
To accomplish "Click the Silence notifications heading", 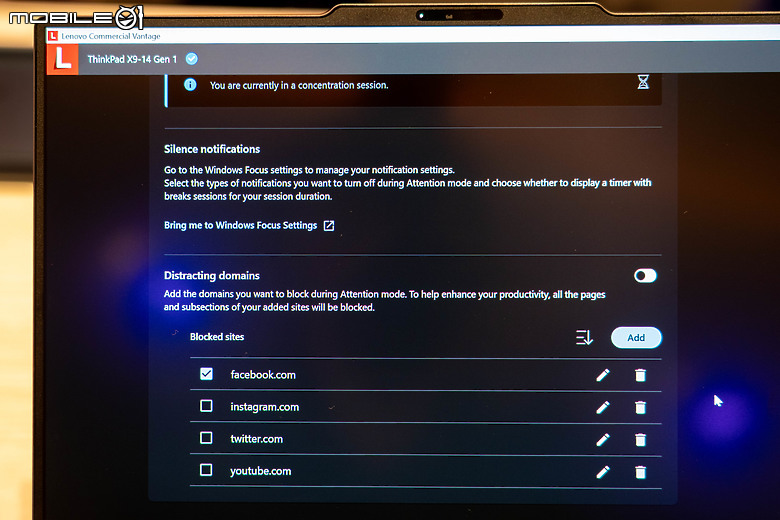I will [x=212, y=149].
